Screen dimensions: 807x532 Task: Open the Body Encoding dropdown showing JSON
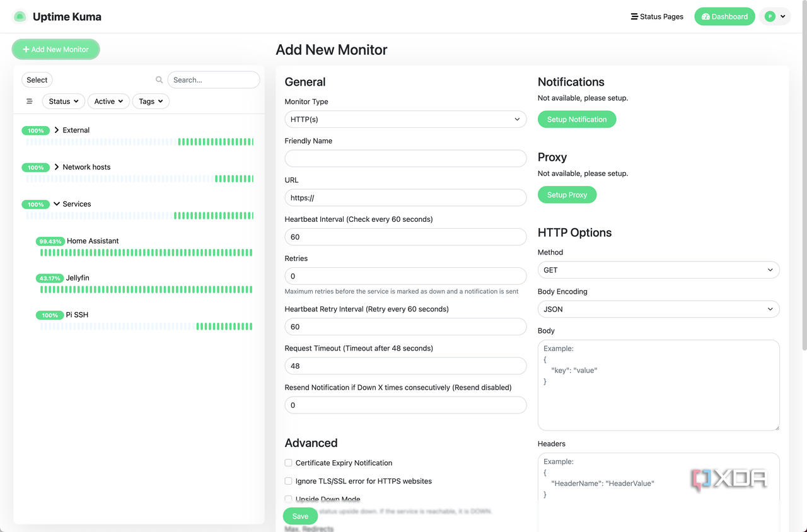[x=658, y=309]
